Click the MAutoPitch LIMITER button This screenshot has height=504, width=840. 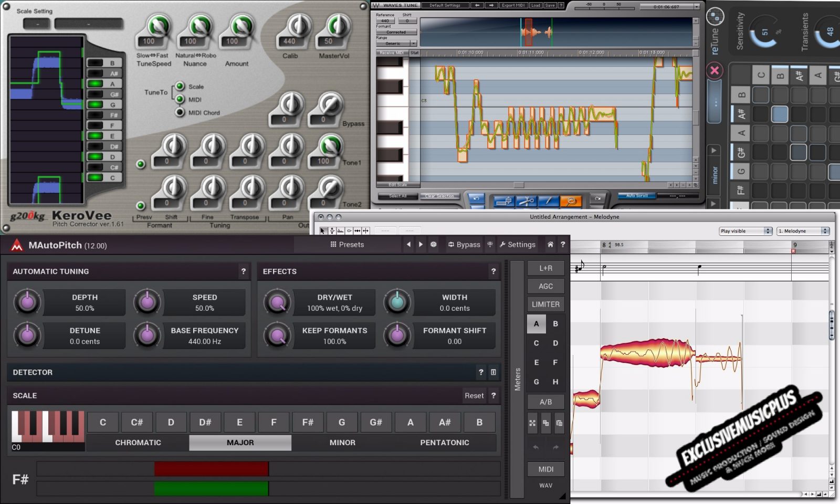tap(545, 304)
